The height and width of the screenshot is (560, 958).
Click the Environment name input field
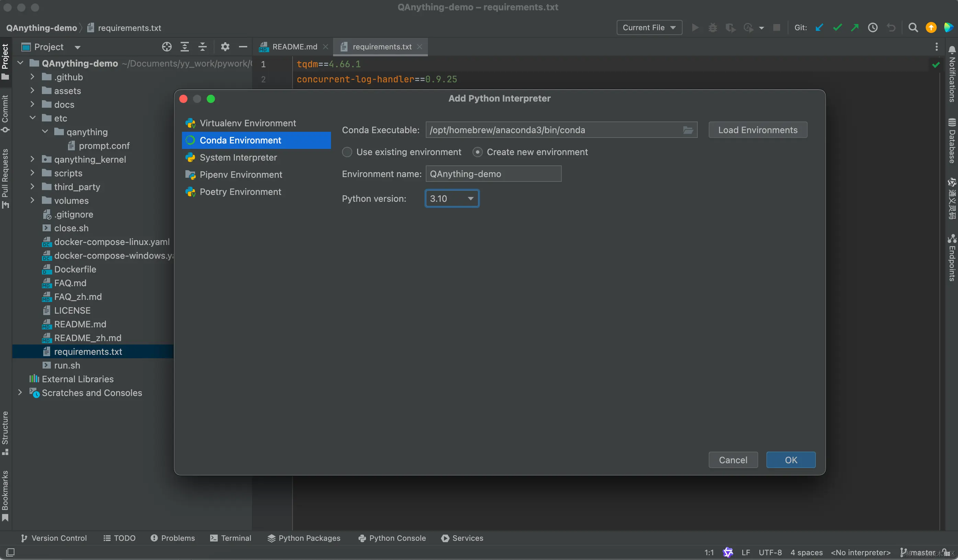click(x=493, y=174)
